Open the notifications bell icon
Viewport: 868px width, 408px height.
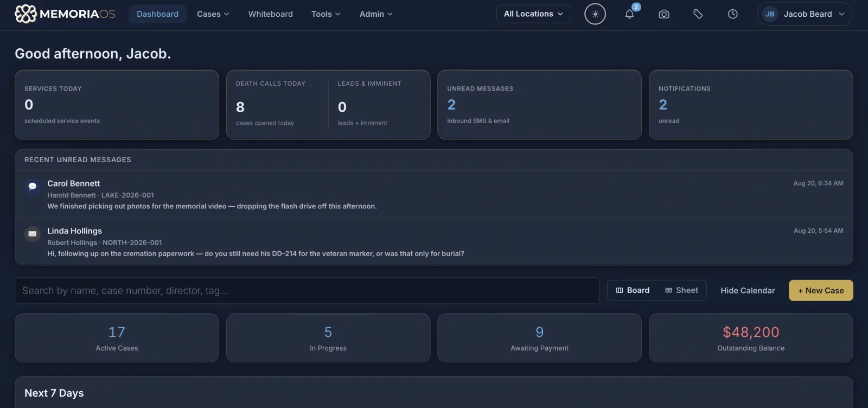[x=629, y=14]
